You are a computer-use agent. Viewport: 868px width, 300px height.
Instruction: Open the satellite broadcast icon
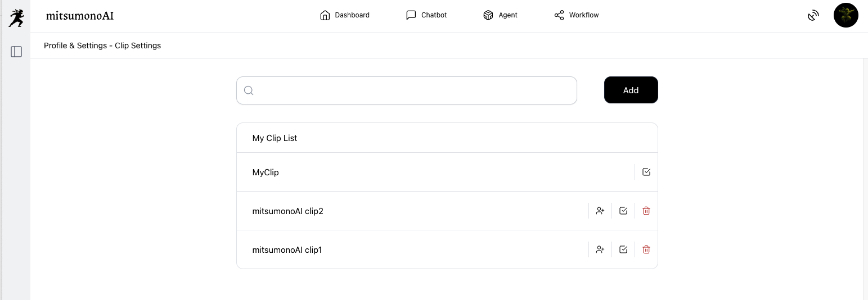point(813,16)
